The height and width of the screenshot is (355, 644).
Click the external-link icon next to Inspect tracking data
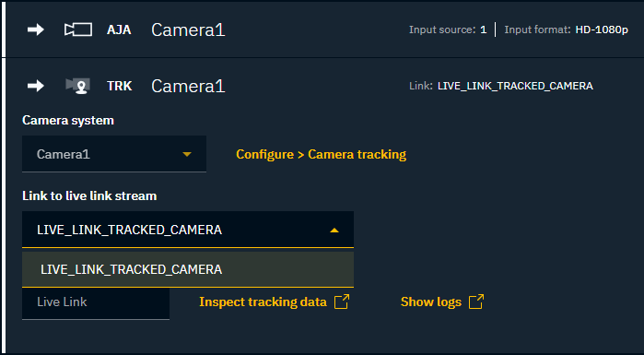(342, 302)
